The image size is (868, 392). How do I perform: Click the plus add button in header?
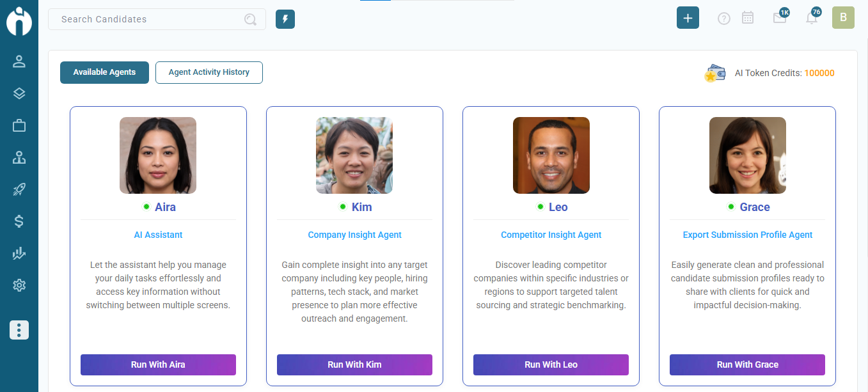[688, 18]
